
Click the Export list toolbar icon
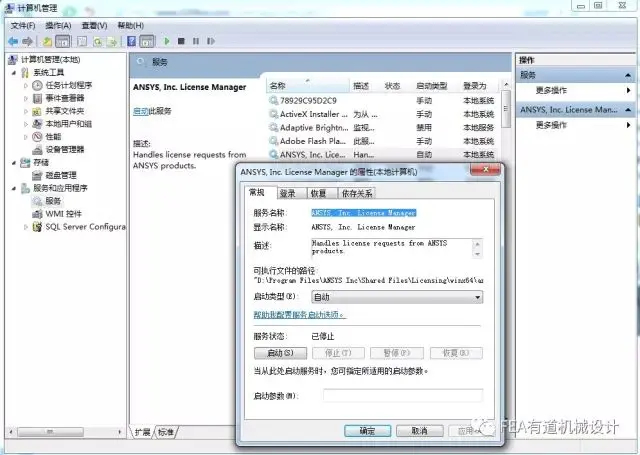coord(112,41)
